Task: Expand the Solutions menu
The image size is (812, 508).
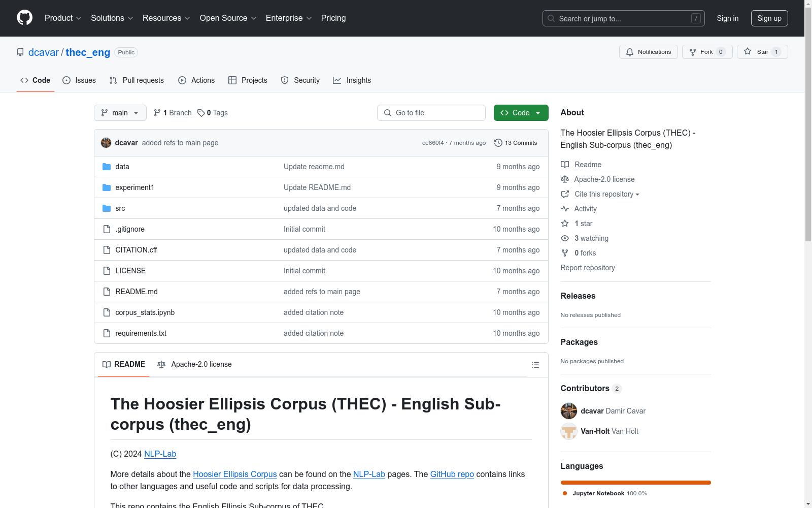Action: (112, 18)
